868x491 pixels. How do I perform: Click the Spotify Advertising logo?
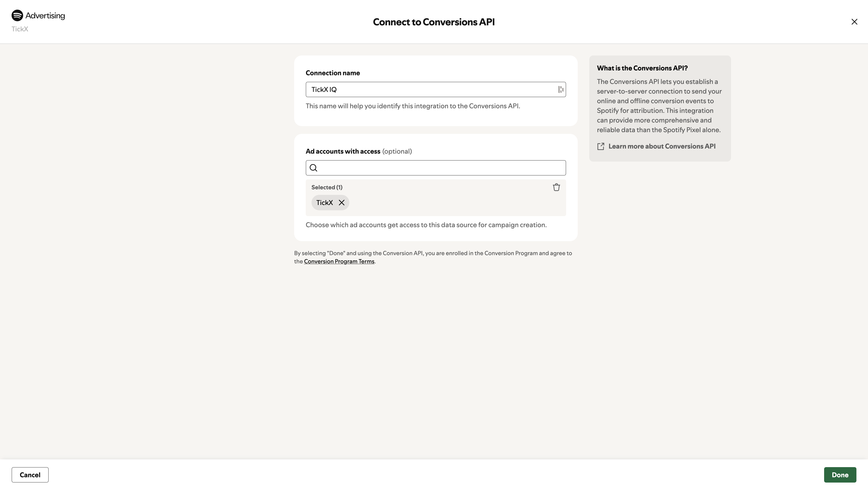(38, 15)
